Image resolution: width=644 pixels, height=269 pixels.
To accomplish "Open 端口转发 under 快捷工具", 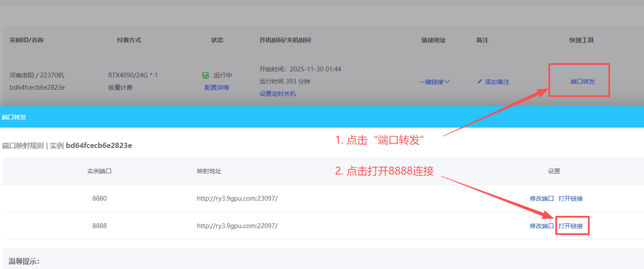I will pyautogui.click(x=582, y=81).
